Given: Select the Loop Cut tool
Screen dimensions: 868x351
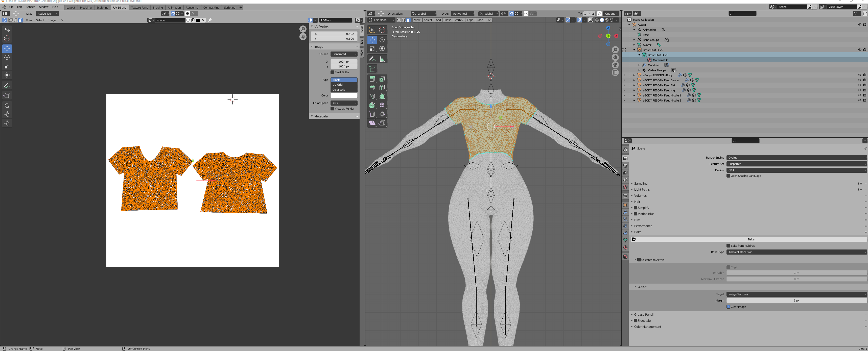Looking at the screenshot, I should pos(382,88).
